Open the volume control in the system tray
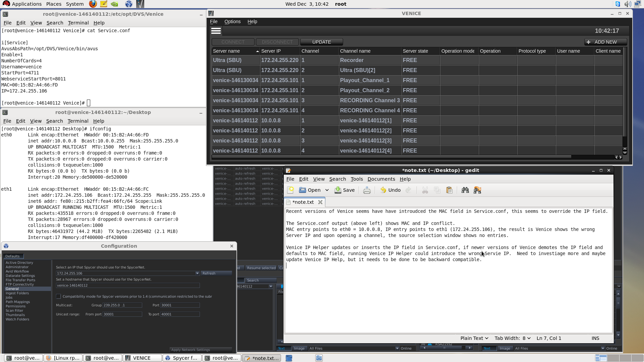 (x=628, y=4)
